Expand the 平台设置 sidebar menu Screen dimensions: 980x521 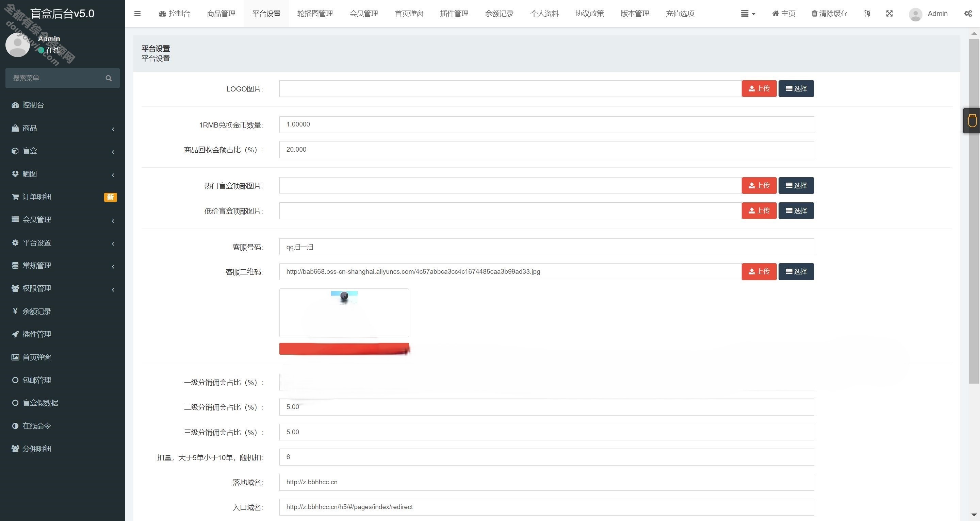[62, 242]
